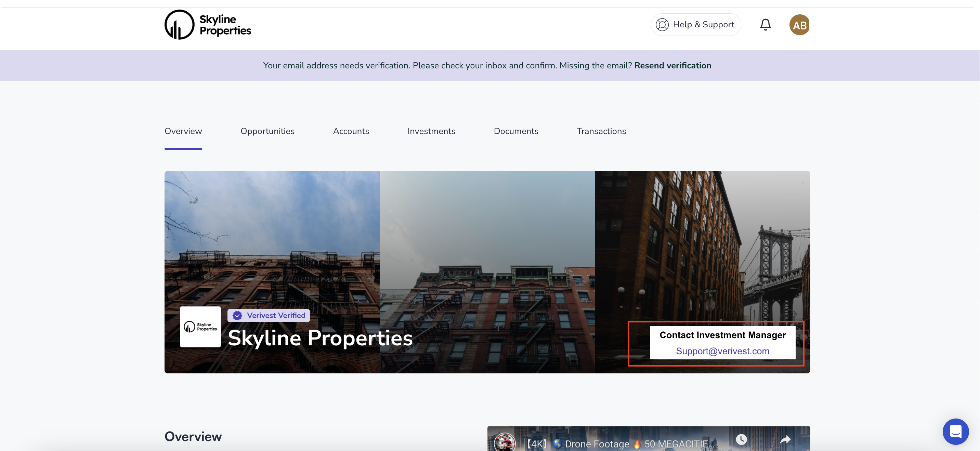980x451 pixels.
Task: Click the Contact Investment Manager heading
Action: [722, 335]
